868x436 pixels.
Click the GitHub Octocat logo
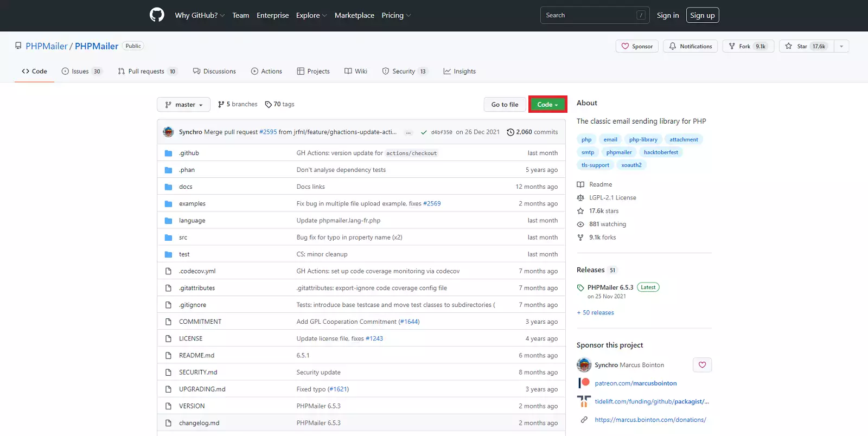click(x=157, y=15)
